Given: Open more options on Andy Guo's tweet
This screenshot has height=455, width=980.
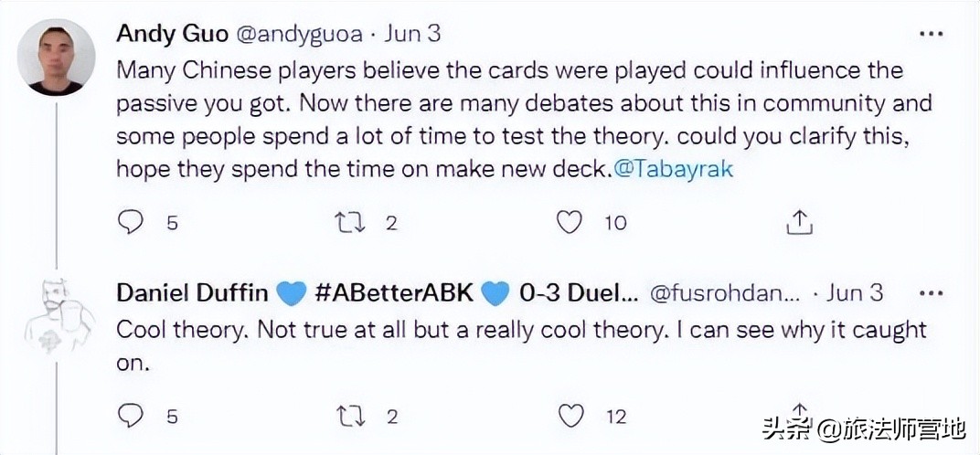Looking at the screenshot, I should click(931, 33).
